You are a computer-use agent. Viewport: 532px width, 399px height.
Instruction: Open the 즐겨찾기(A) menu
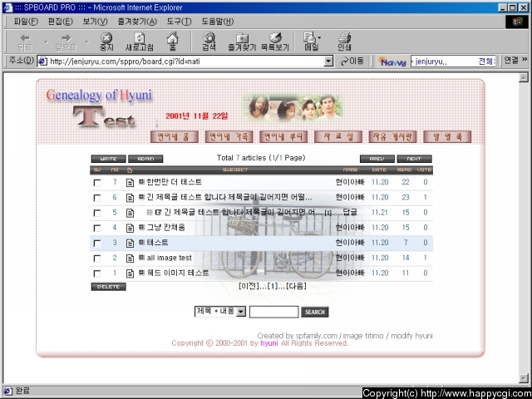(137, 22)
